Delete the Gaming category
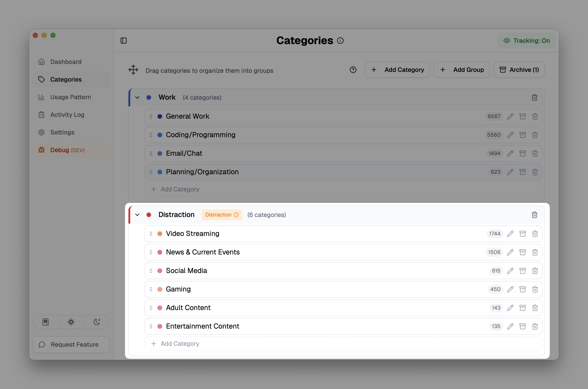This screenshot has width=588, height=389. click(x=535, y=289)
